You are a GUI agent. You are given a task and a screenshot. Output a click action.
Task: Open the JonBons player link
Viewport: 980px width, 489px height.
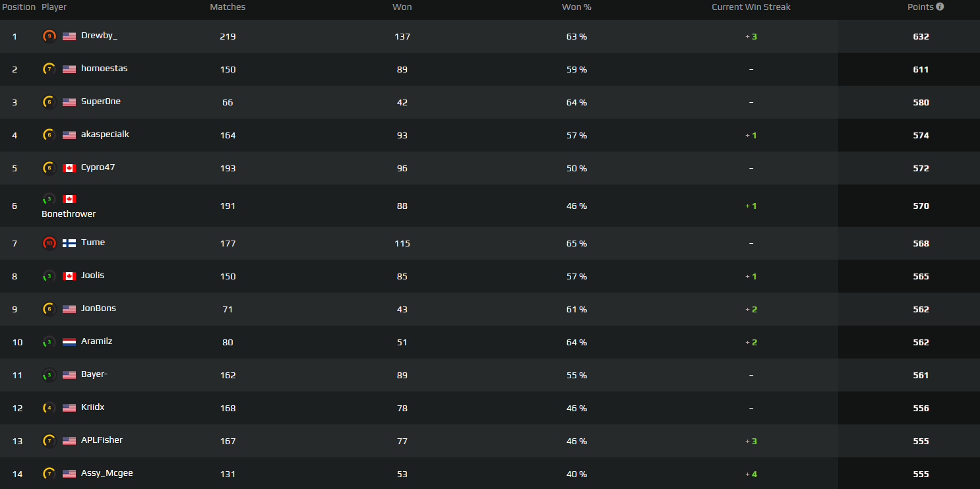click(98, 308)
